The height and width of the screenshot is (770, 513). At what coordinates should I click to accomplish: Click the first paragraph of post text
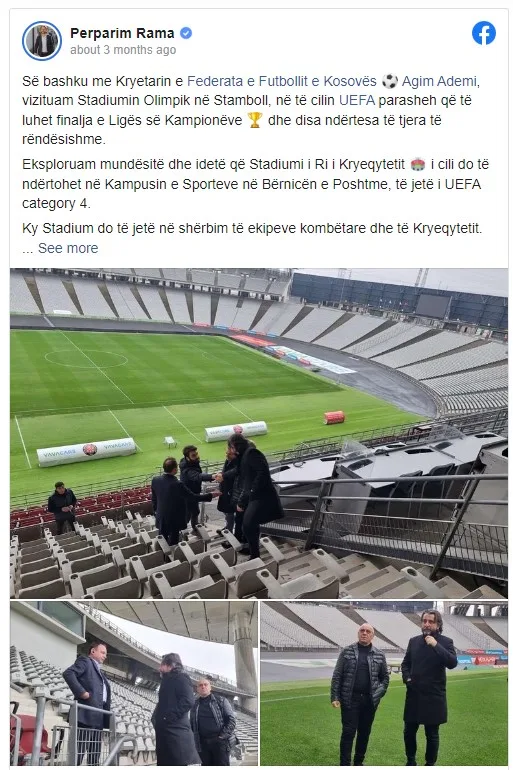coord(251,110)
